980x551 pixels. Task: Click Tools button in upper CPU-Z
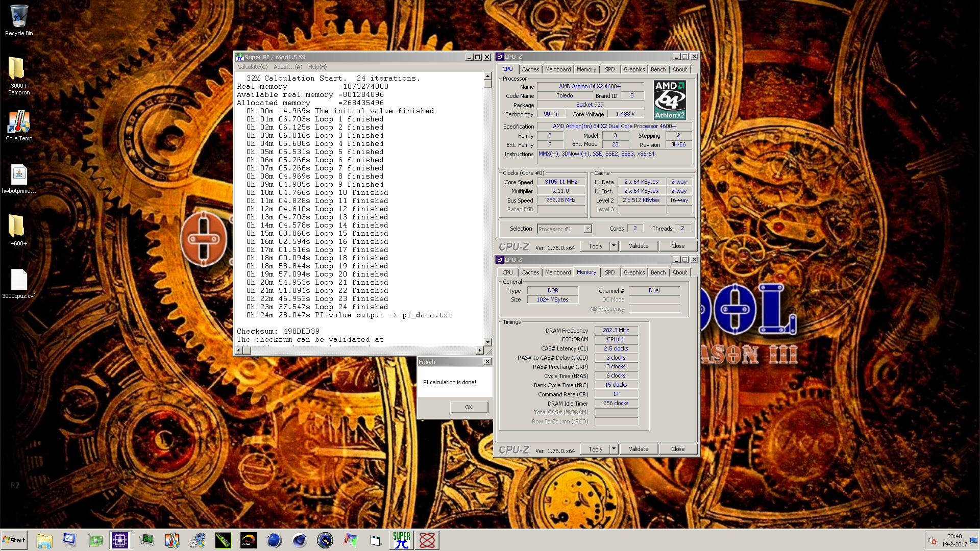pos(595,246)
